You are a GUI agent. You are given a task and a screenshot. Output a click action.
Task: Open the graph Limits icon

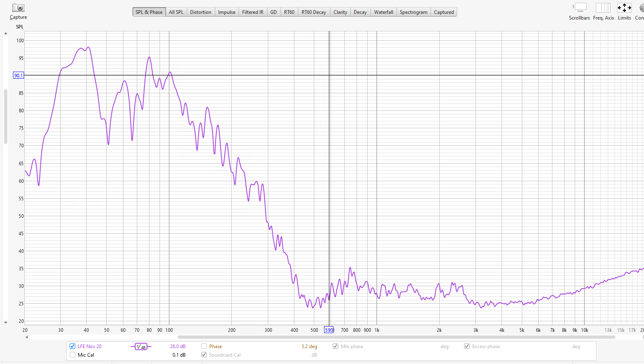click(624, 8)
